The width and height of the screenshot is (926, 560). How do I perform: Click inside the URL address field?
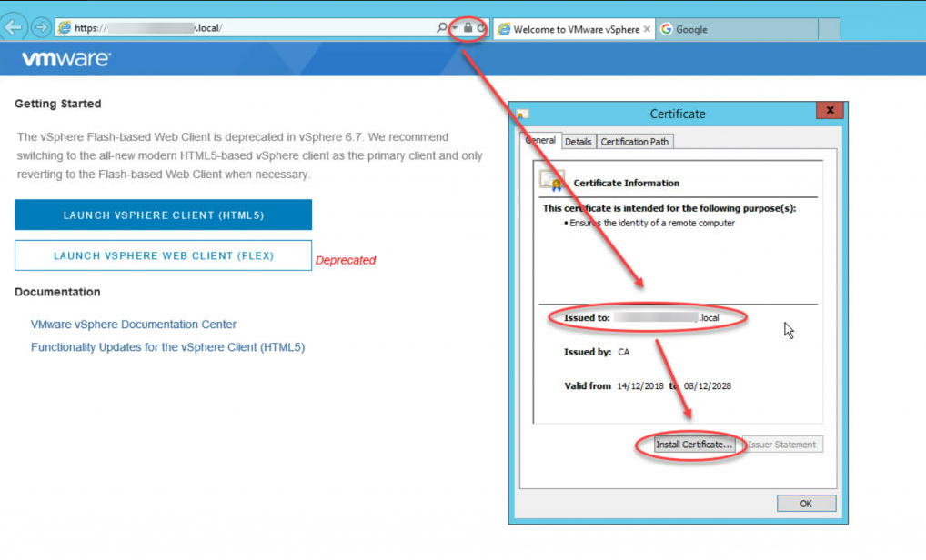click(273, 28)
